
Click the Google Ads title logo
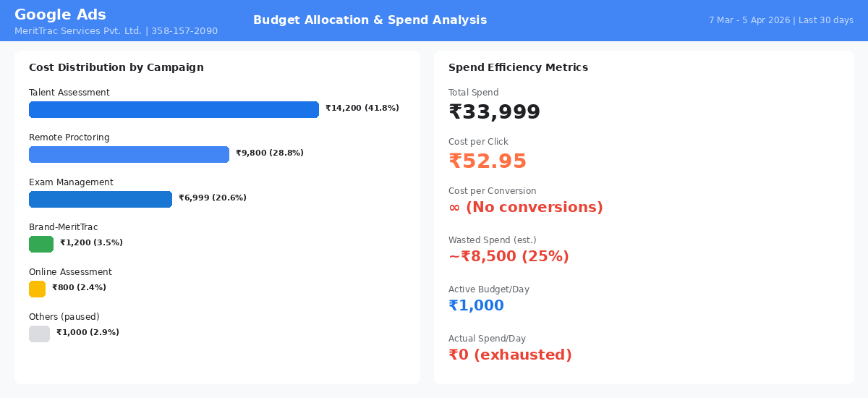(x=60, y=14)
